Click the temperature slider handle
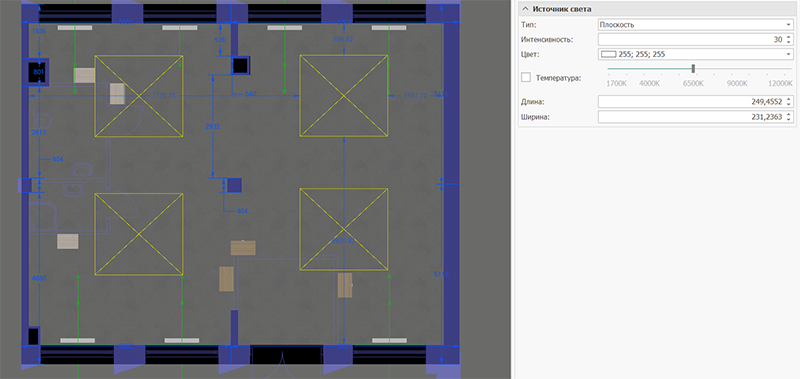The image size is (800, 379). point(693,68)
